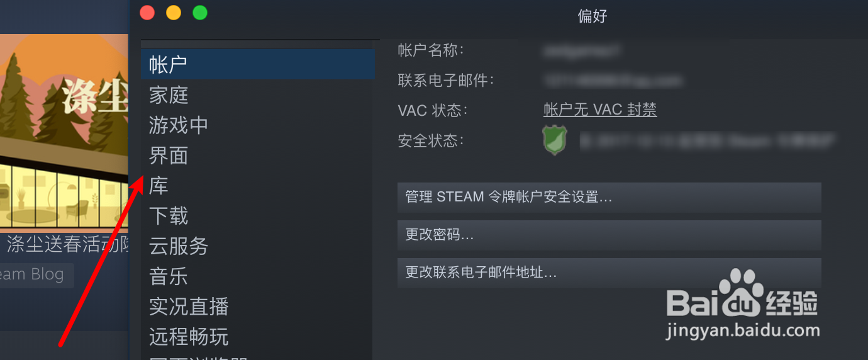Viewport: 868px width, 360px height.
Task: Open the 音乐 settings page
Action: [258, 276]
